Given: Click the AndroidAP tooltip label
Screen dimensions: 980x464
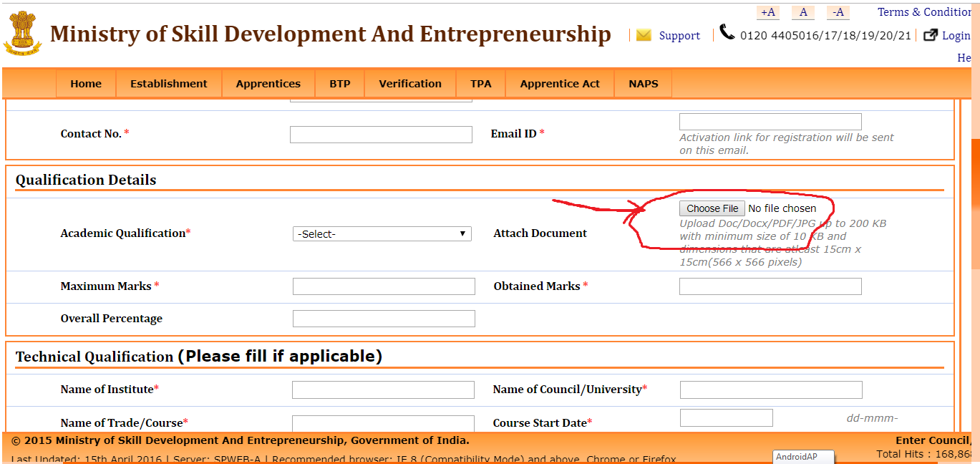Looking at the screenshot, I should tap(804, 457).
